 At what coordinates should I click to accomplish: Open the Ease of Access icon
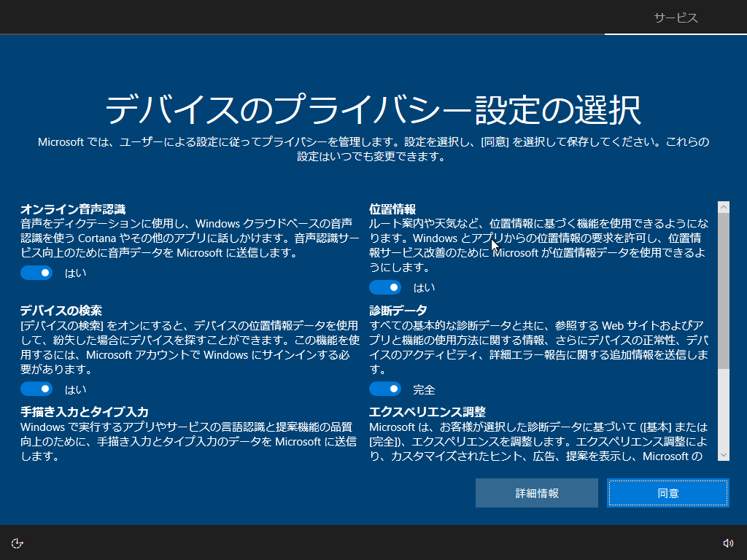pyautogui.click(x=18, y=542)
